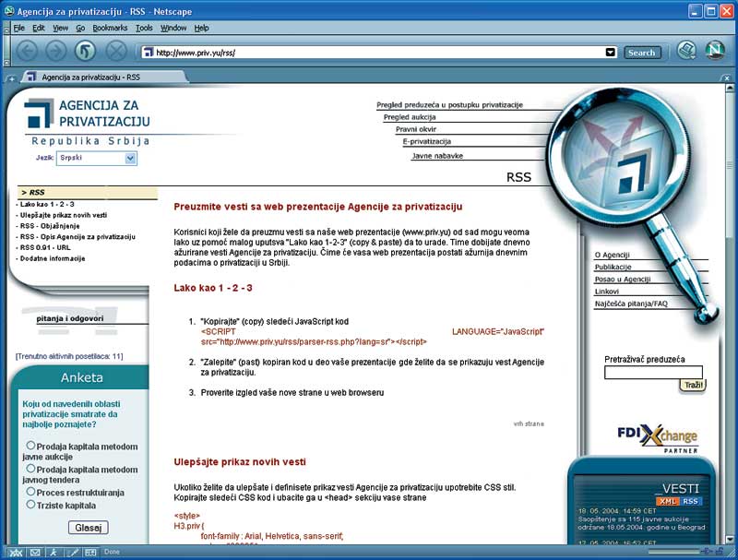Click the blue RSS badge under VESTI

tap(690, 501)
